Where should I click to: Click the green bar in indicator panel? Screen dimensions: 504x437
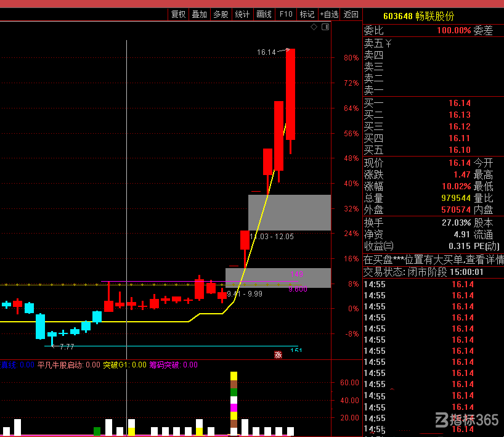(97, 431)
